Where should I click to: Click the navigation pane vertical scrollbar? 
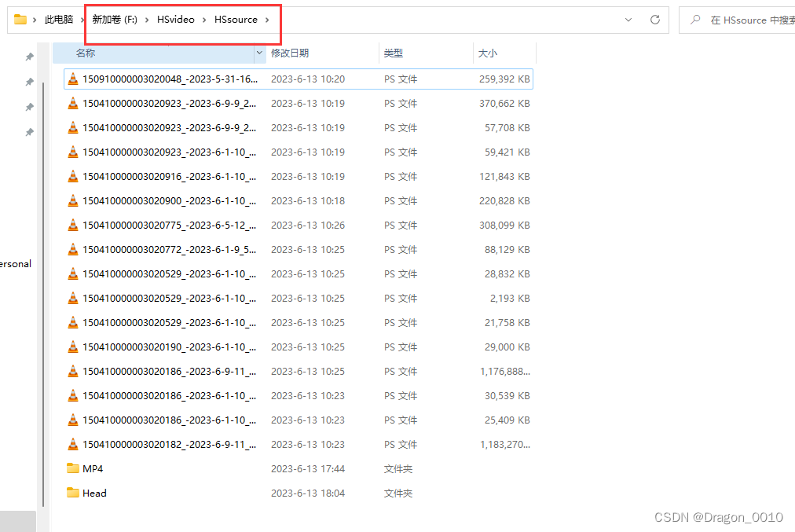(43, 294)
